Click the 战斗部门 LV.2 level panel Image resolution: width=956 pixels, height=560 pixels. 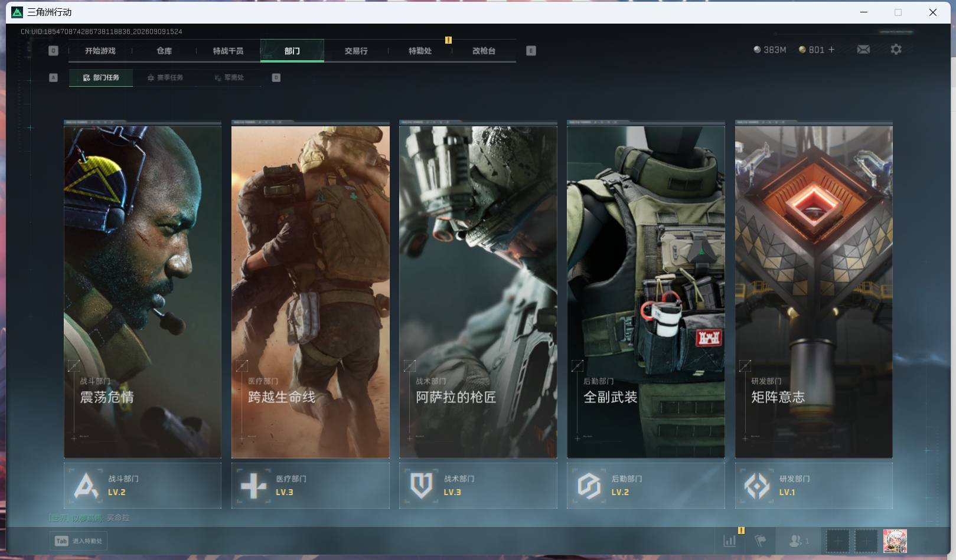(x=142, y=486)
